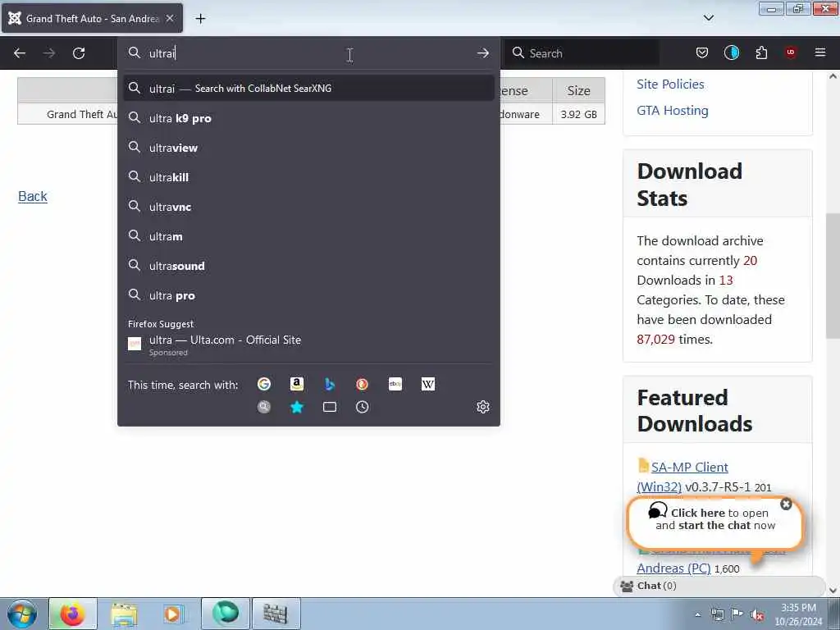Focus the toolbar Search box
Viewport: 840px width, 630px height.
[x=582, y=53]
